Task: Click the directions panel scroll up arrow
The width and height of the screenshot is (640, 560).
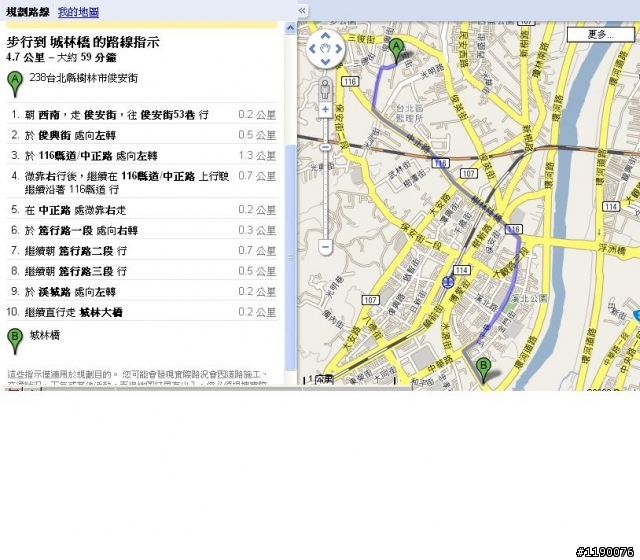Action: pyautogui.click(x=290, y=28)
